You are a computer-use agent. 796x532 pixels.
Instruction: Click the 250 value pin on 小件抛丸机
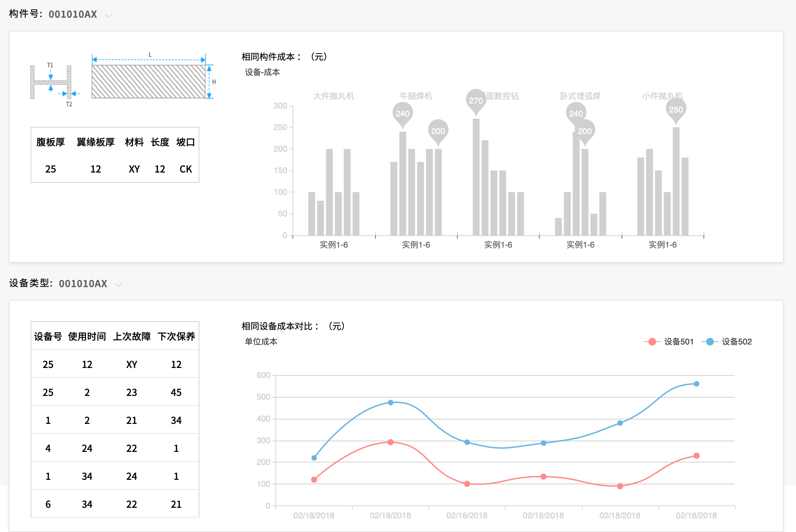coord(676,109)
